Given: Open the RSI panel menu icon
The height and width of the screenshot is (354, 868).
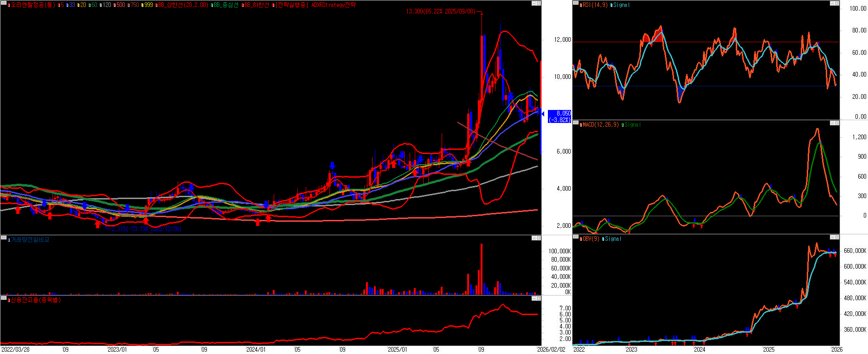Looking at the screenshot, I should (576, 3).
